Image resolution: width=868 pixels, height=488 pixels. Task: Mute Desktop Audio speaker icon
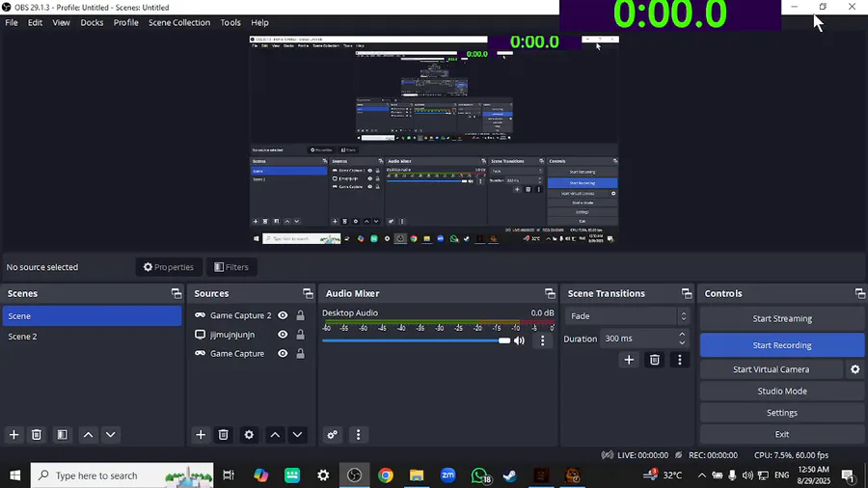(x=519, y=340)
